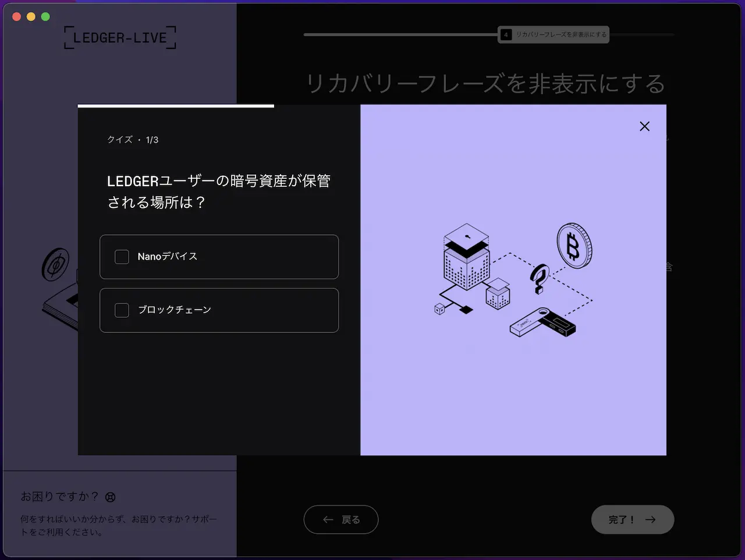
Task: Click the クイズ・1/3 counter text
Action: pyautogui.click(x=133, y=140)
